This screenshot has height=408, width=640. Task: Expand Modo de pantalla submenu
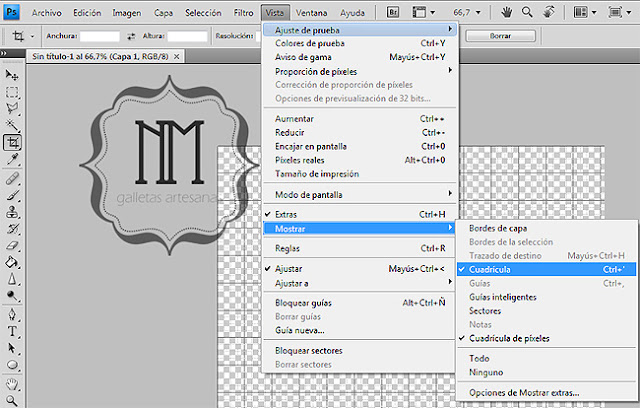click(x=359, y=195)
